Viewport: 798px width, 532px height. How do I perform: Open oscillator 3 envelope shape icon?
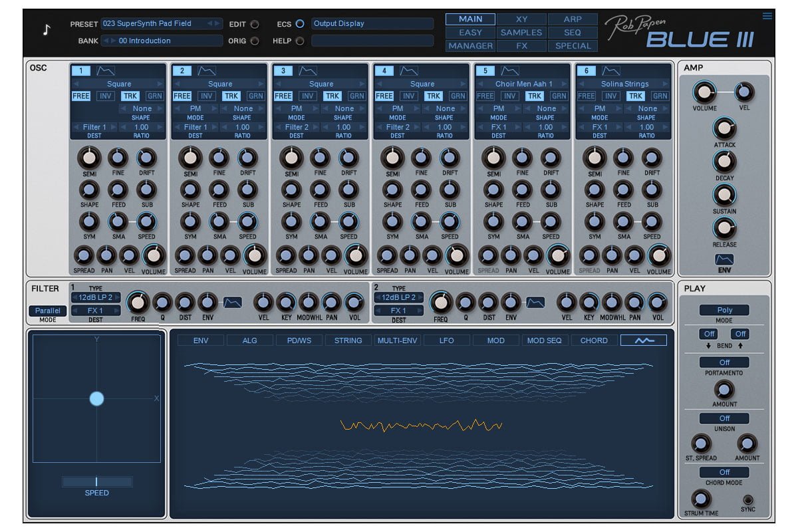[308, 70]
